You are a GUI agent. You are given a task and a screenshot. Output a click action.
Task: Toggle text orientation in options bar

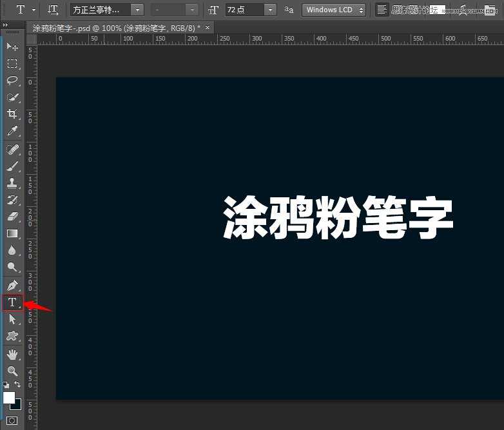53,10
